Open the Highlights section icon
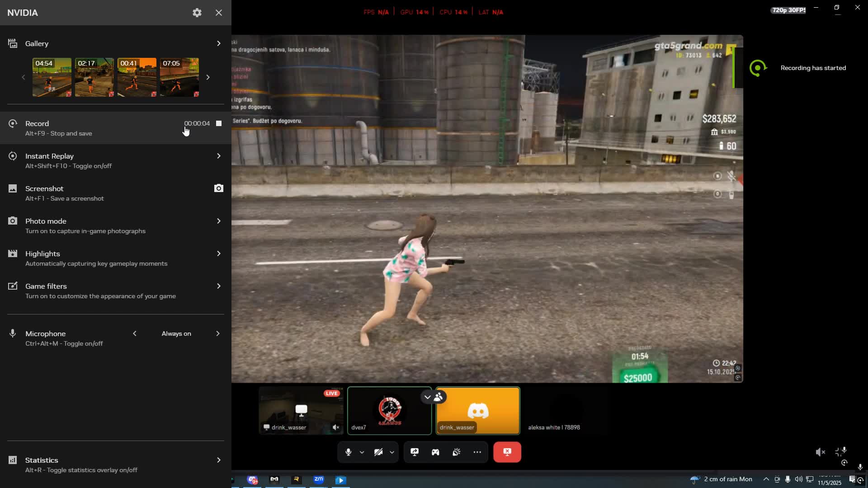Viewport: 868px width, 488px height. [13, 253]
